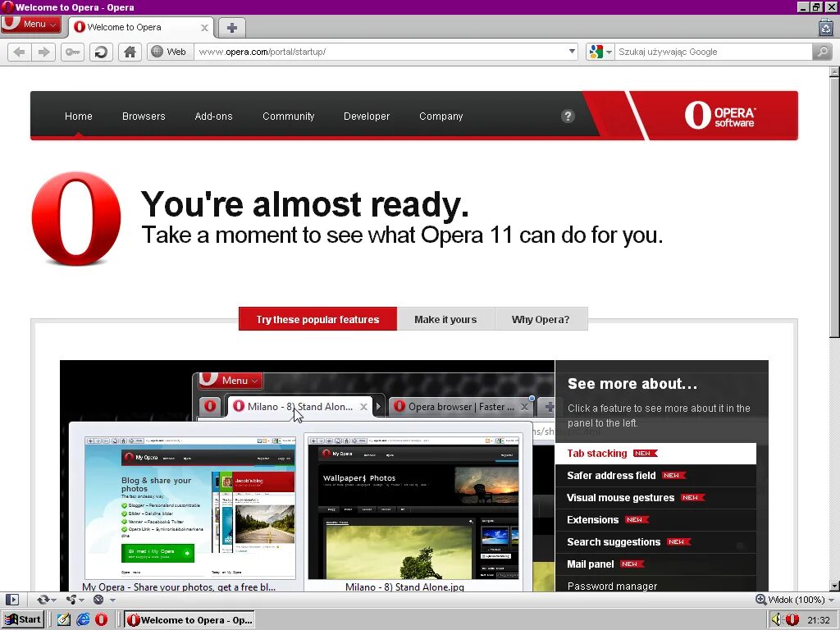Open the Home nav item

pos(78,116)
